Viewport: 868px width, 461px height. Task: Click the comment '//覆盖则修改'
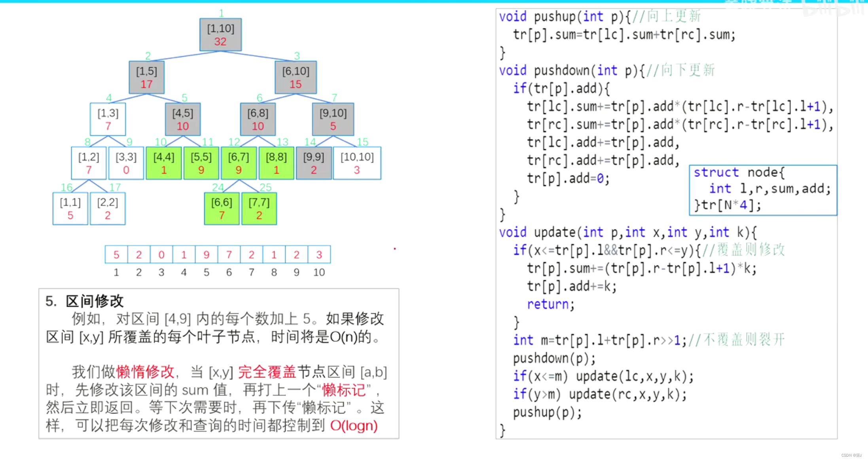click(x=743, y=250)
